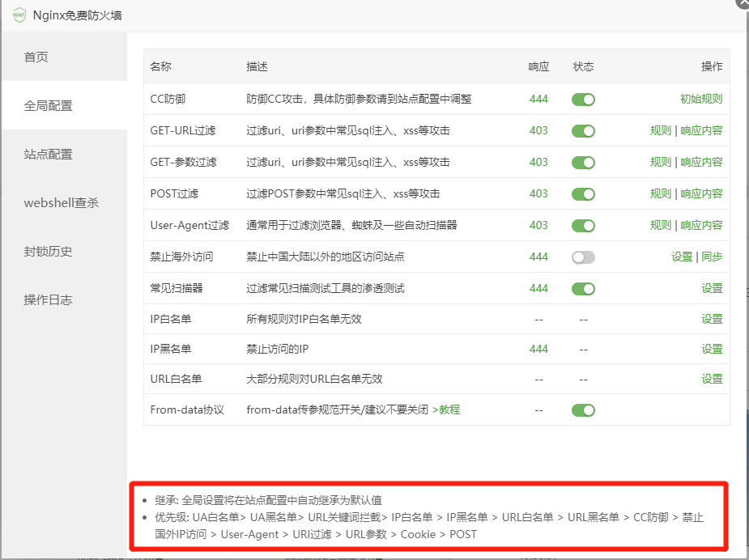Click 444 response code for CC防御
The height and width of the screenshot is (560, 749).
(x=538, y=99)
